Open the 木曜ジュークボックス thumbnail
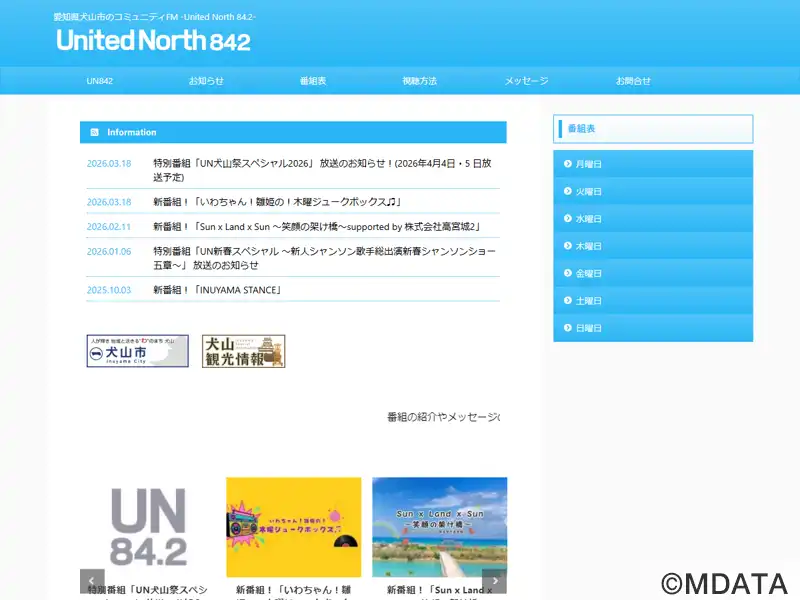The width and height of the screenshot is (800, 600). point(293,525)
